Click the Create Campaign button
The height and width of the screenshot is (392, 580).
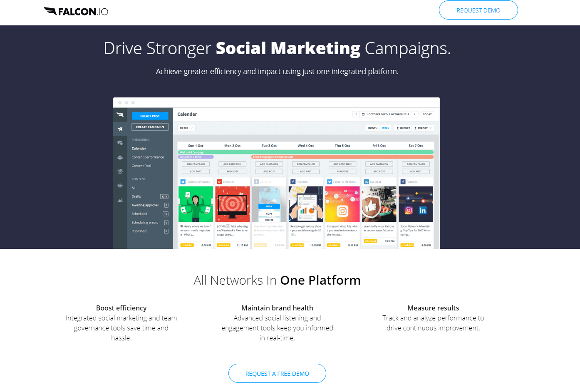point(150,127)
